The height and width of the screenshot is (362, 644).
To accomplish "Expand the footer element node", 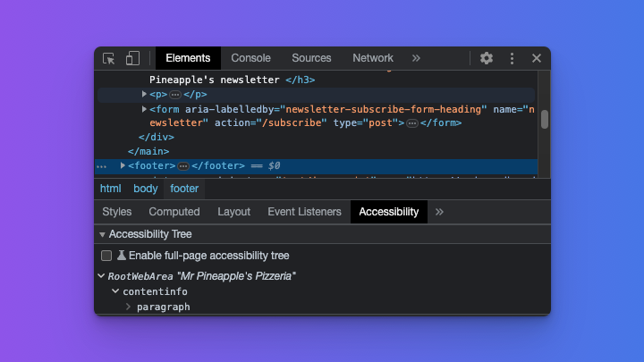I will pyautogui.click(x=123, y=165).
